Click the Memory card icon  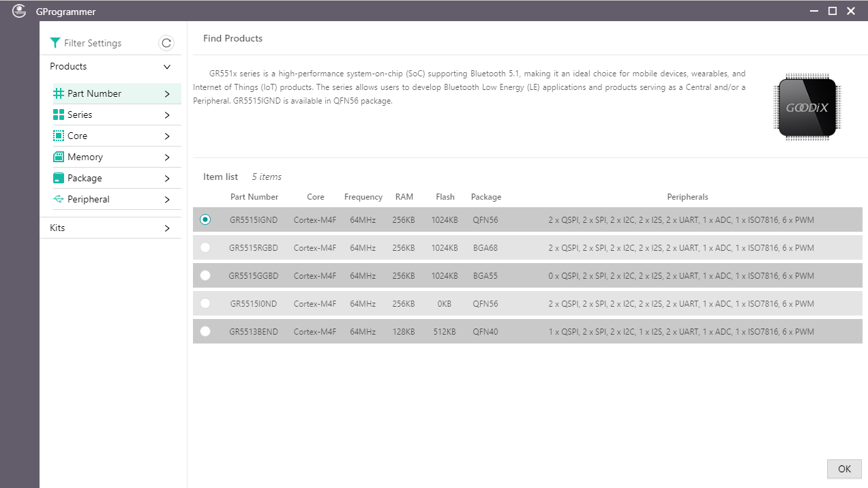click(59, 157)
